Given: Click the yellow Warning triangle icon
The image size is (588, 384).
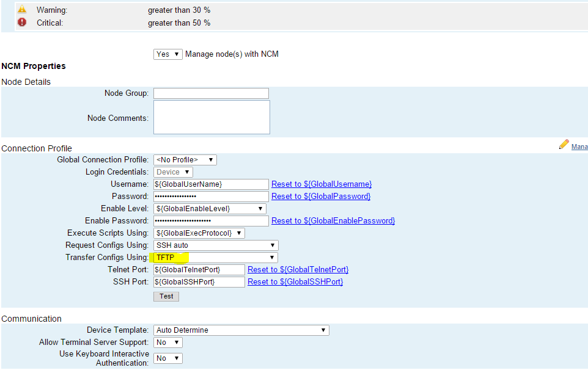Looking at the screenshot, I should click(x=22, y=9).
